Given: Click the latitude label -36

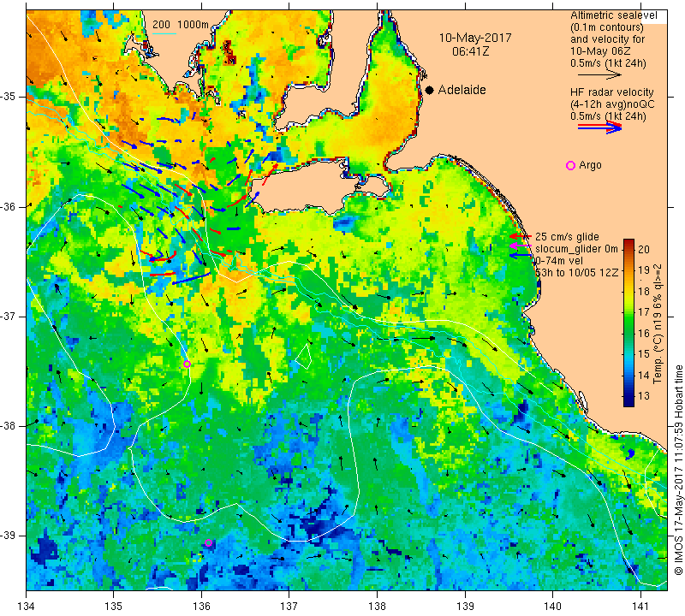Looking at the screenshot, I should (x=9, y=206).
